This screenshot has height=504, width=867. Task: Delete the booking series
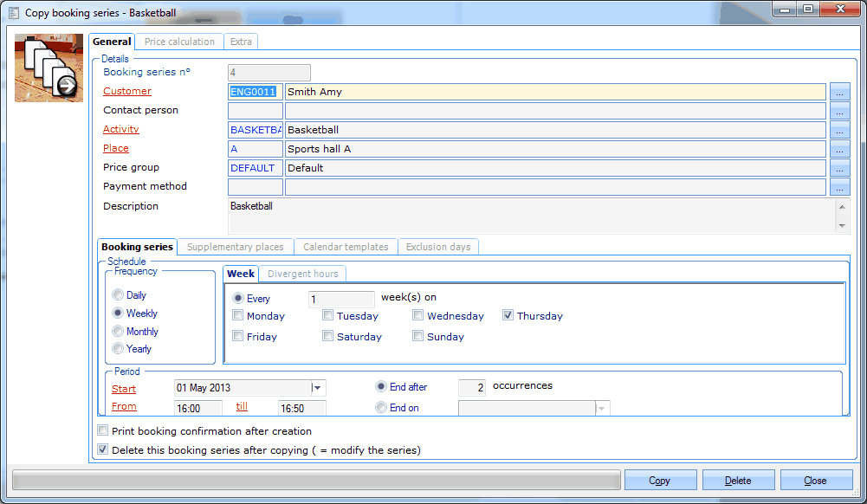point(738,479)
